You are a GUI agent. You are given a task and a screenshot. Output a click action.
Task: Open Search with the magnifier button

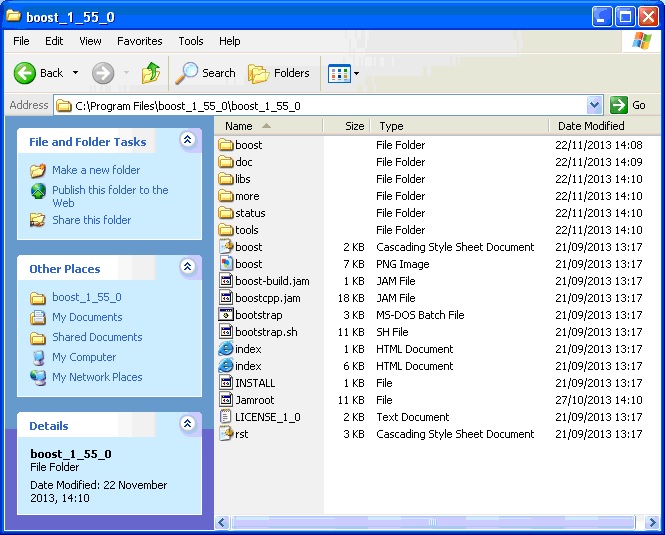(205, 73)
